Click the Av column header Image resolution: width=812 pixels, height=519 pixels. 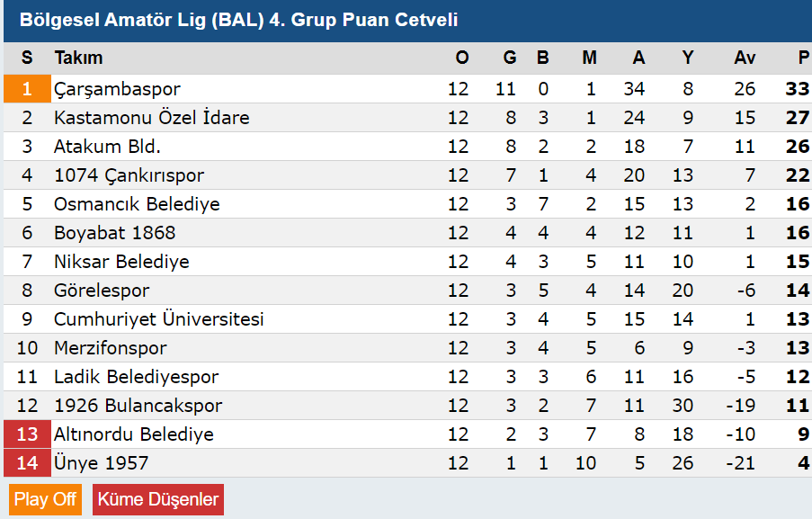tap(745, 58)
